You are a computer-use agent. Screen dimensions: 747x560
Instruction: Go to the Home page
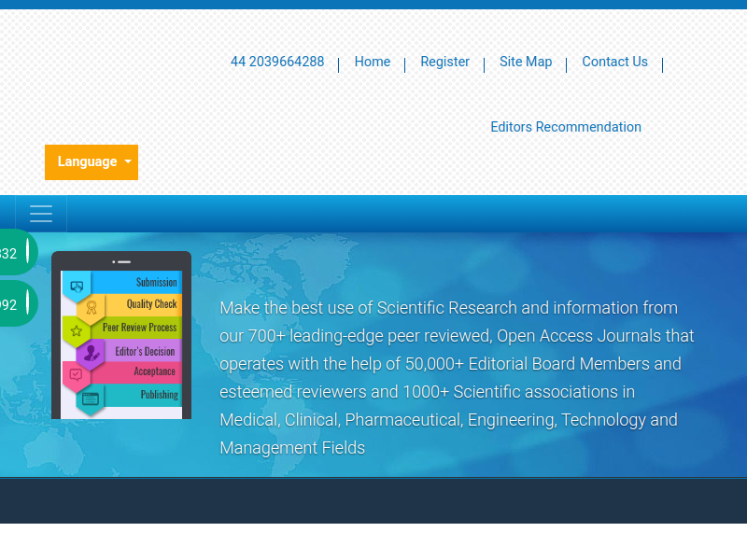click(x=373, y=62)
